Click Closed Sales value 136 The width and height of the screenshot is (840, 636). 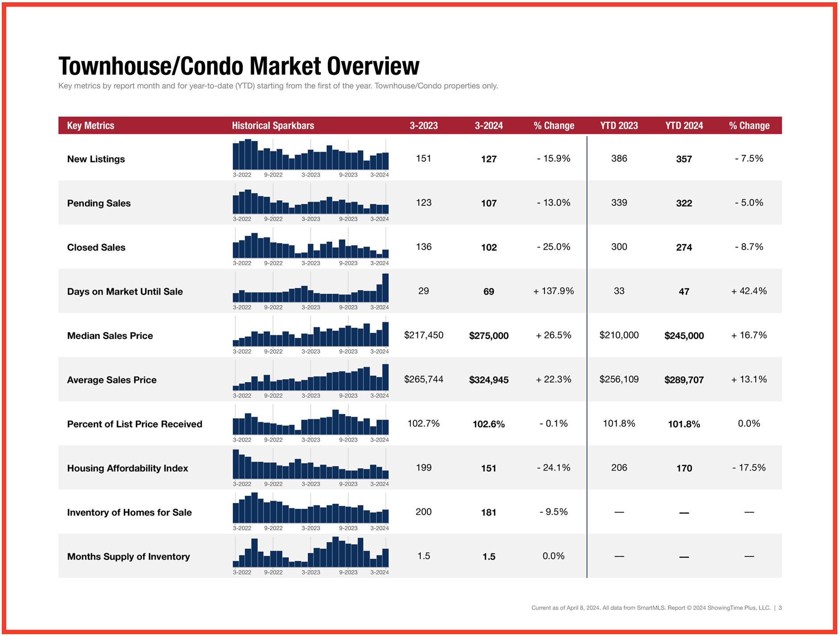pyautogui.click(x=424, y=247)
